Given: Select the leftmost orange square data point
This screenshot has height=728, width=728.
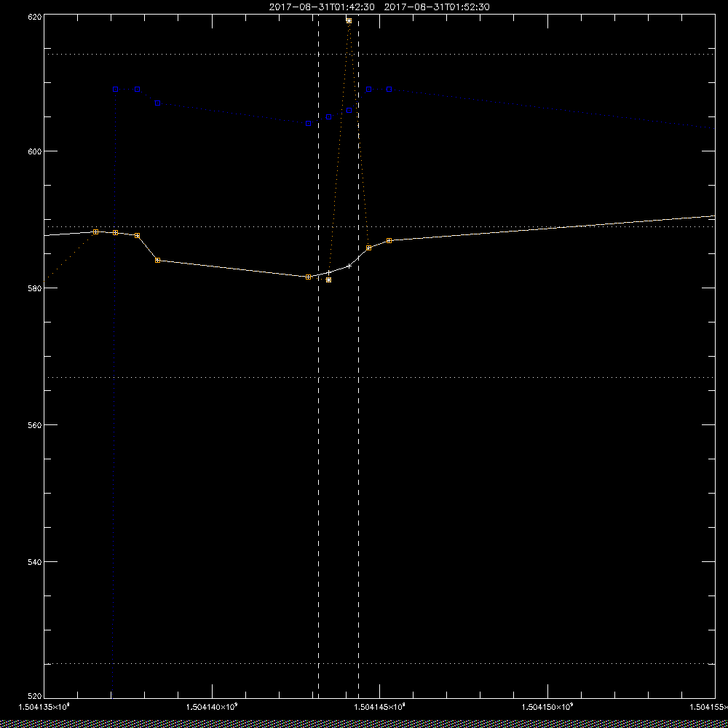Looking at the screenshot, I should pos(95,232).
